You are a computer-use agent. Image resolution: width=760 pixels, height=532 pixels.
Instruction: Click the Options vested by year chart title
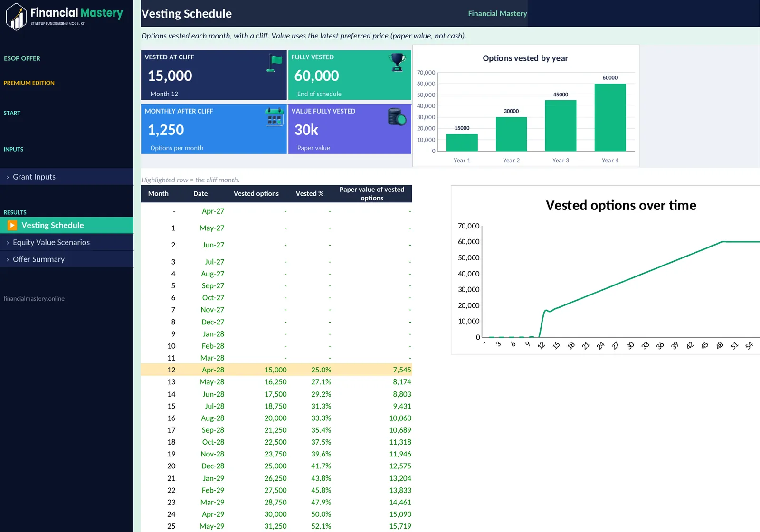click(x=525, y=58)
